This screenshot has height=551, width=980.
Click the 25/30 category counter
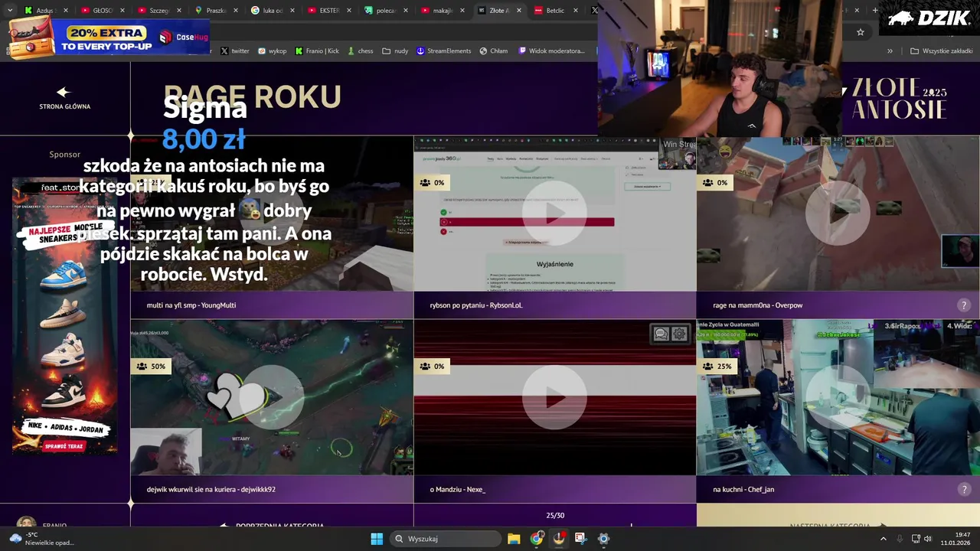(555, 516)
